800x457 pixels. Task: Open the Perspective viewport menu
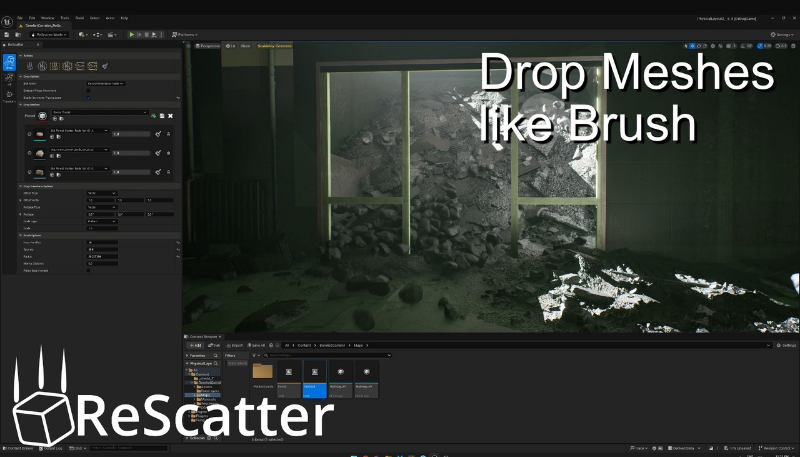point(207,46)
